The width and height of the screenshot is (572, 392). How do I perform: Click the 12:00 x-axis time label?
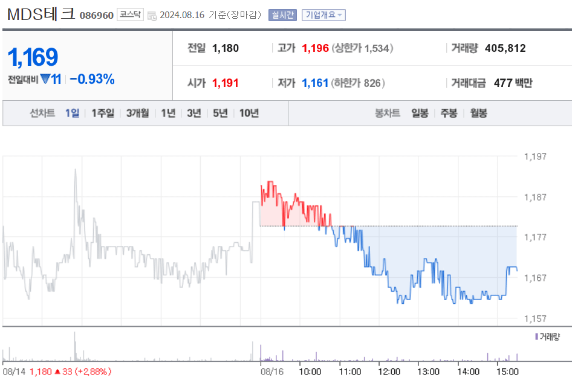pyautogui.click(x=389, y=371)
